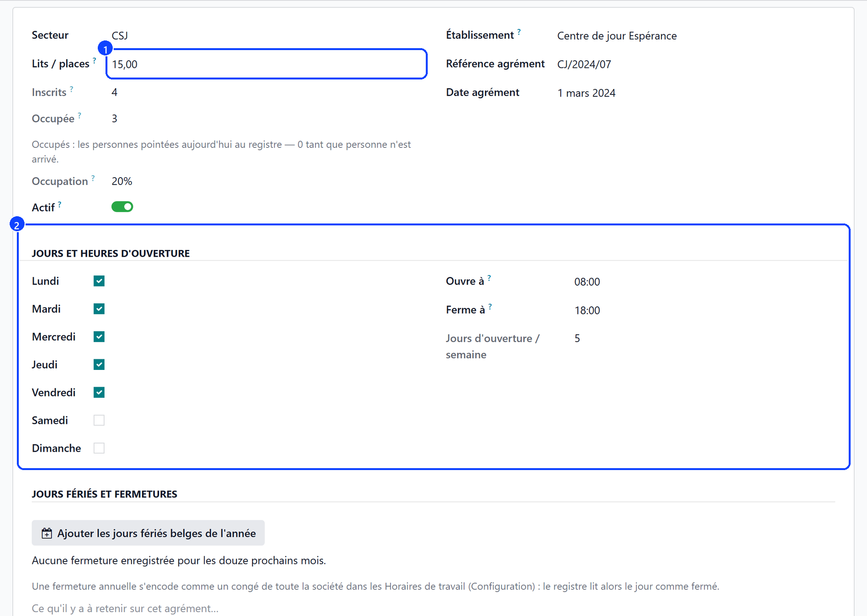Click the Lits / places field with 15,00
867x616 pixels.
click(x=266, y=64)
